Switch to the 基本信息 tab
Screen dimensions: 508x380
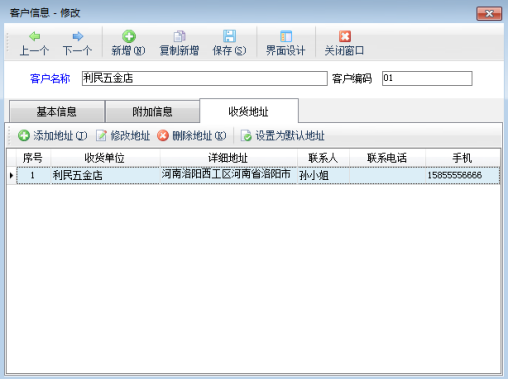click(57, 112)
